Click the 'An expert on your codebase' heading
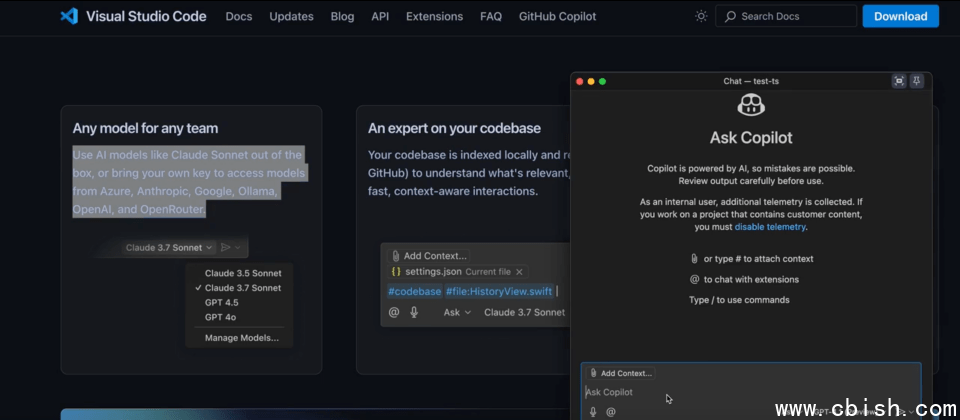This screenshot has width=960, height=420. tap(454, 128)
